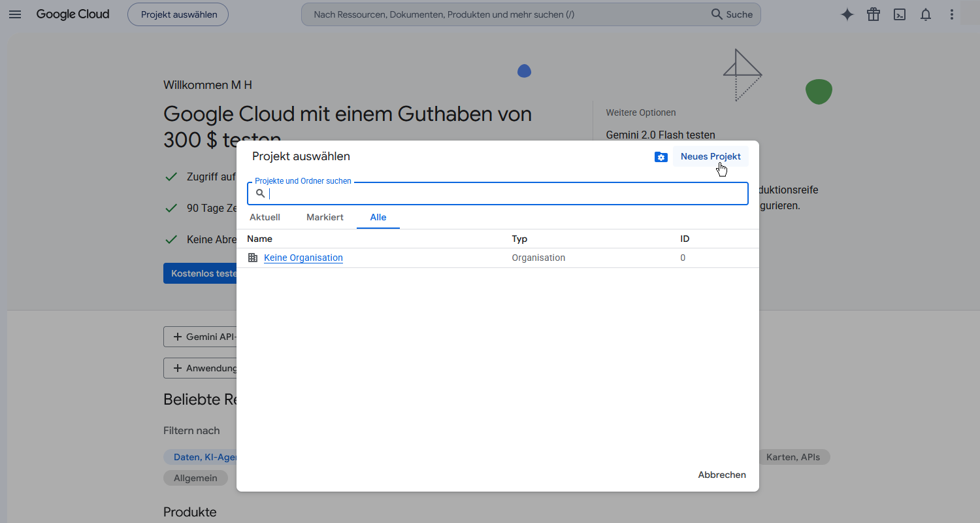
Task: Click the magnifier icon in project search
Action: coord(260,194)
